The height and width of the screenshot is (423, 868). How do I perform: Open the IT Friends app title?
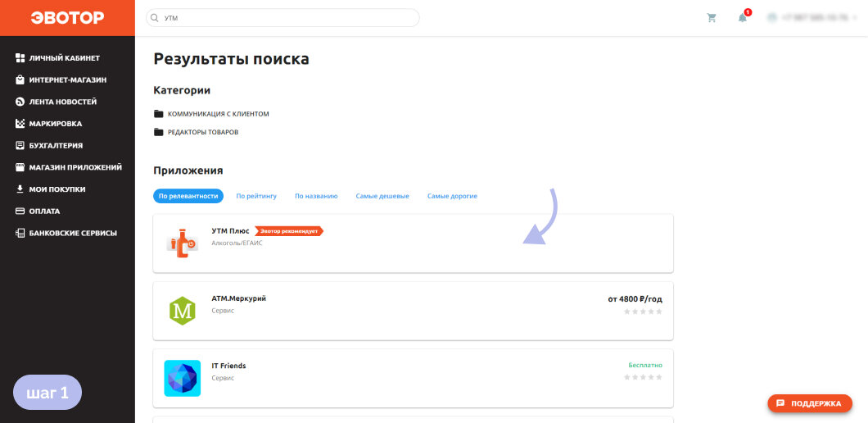pyautogui.click(x=228, y=366)
